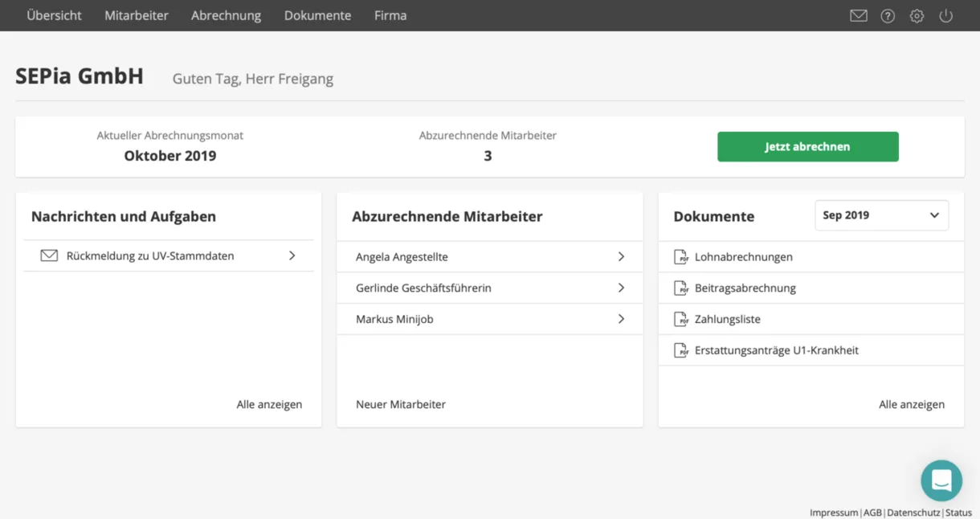980x519 pixels.
Task: Click Alle anzeigen under Dokumente
Action: pyautogui.click(x=912, y=404)
